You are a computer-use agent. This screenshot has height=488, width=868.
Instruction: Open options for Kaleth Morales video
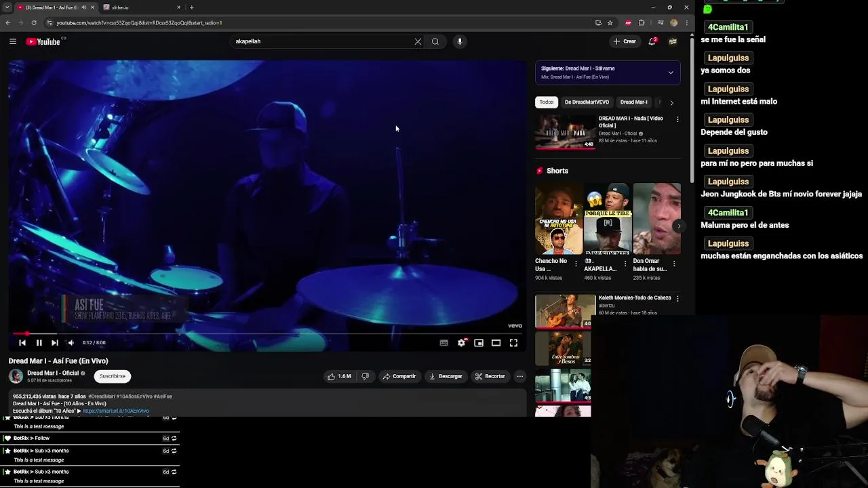tap(677, 298)
